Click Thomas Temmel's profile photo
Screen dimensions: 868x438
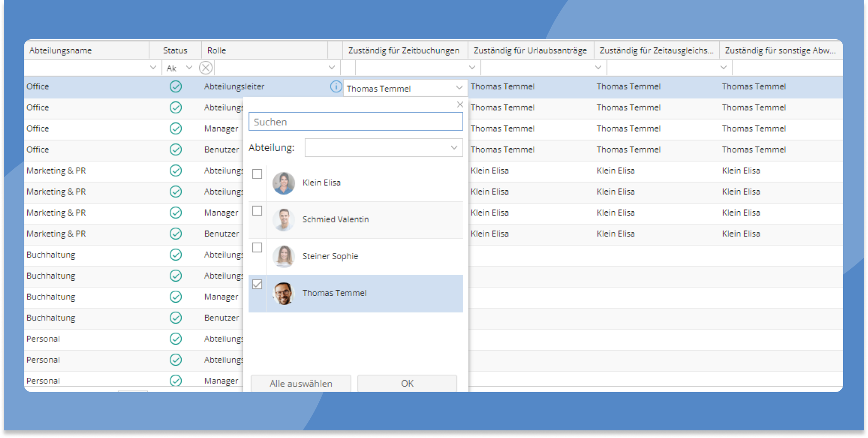click(283, 293)
